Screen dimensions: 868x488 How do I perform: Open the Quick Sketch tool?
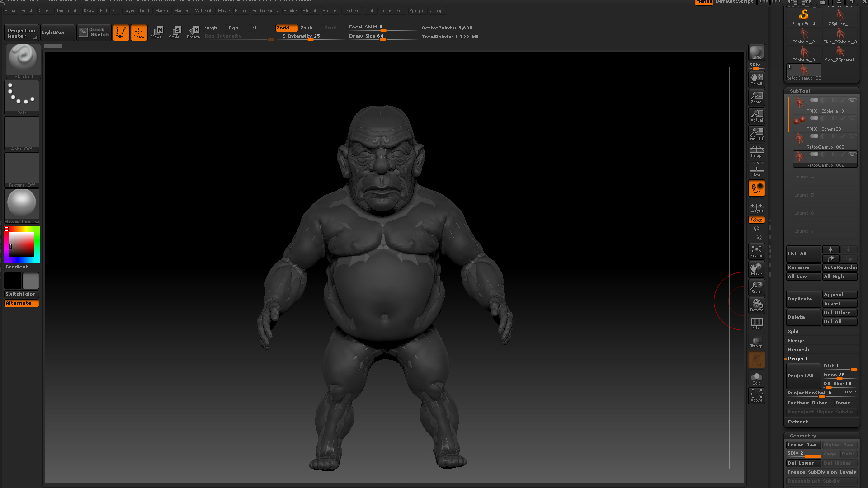point(94,33)
